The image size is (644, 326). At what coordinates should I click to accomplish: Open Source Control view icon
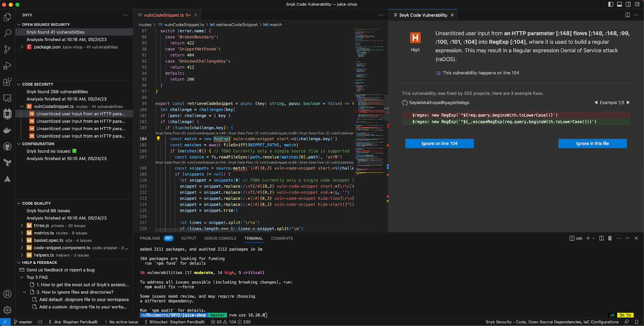[x=7, y=50]
